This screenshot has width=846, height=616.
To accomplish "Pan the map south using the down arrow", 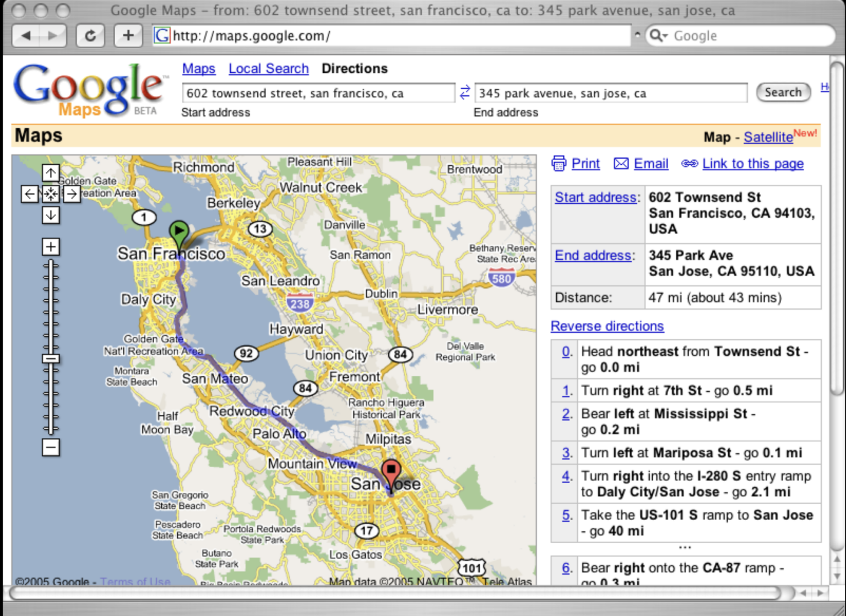I will tap(51, 215).
